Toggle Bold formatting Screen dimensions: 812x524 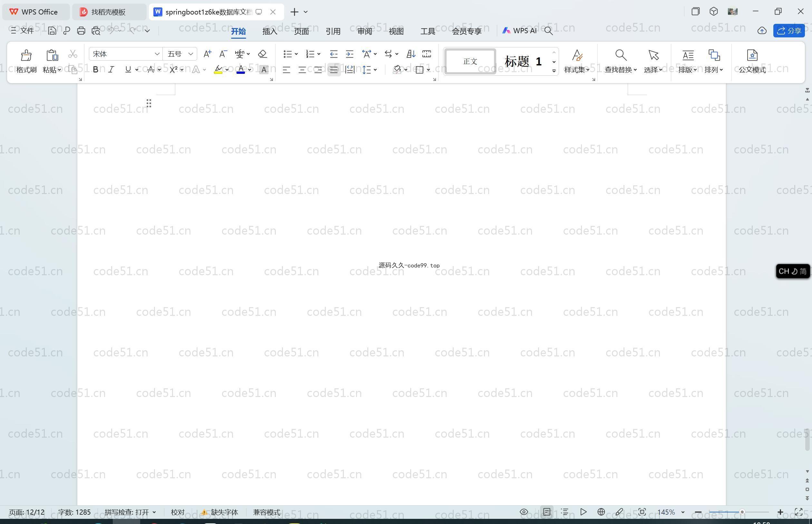(x=96, y=70)
